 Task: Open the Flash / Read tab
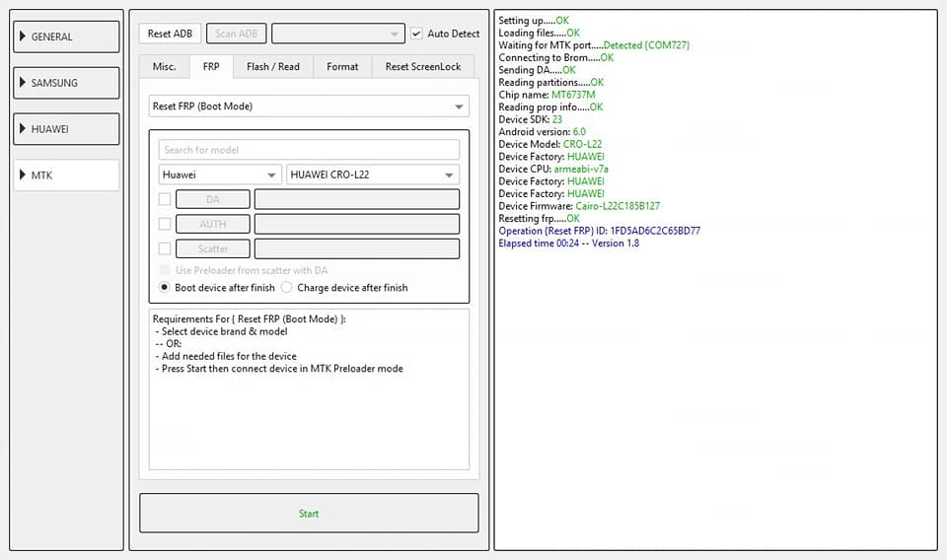pyautogui.click(x=273, y=66)
